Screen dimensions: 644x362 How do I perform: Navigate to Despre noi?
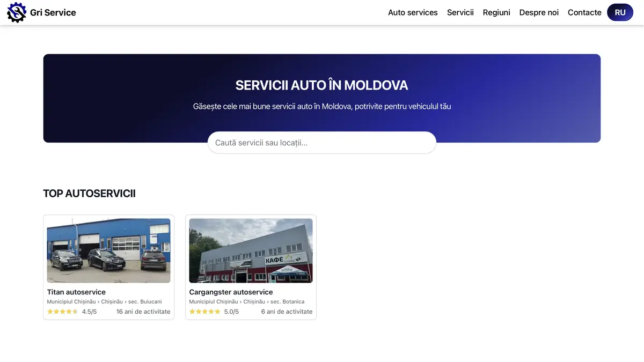539,12
